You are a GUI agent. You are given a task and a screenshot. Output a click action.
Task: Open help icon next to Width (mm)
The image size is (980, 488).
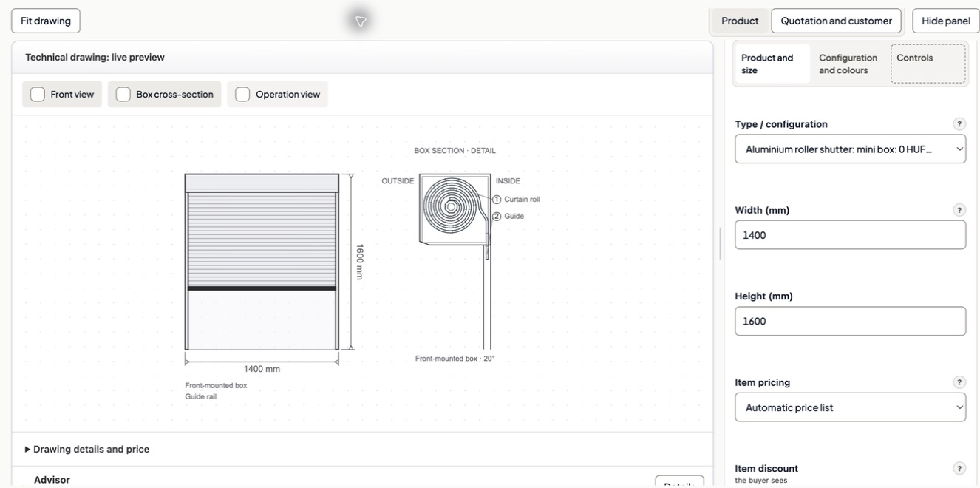click(x=959, y=210)
